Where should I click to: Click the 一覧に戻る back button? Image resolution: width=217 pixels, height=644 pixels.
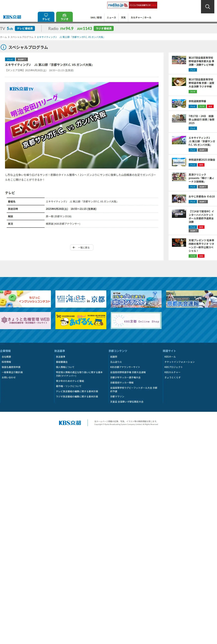(82, 247)
